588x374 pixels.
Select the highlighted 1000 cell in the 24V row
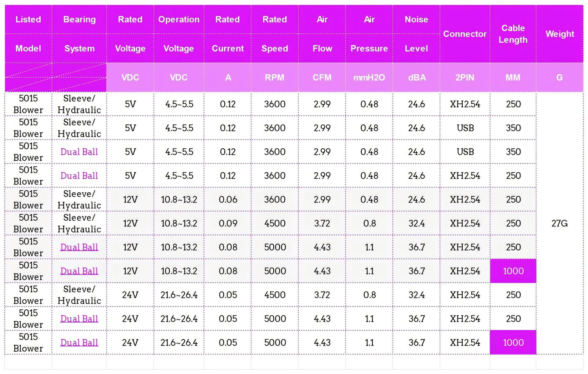[513, 343]
